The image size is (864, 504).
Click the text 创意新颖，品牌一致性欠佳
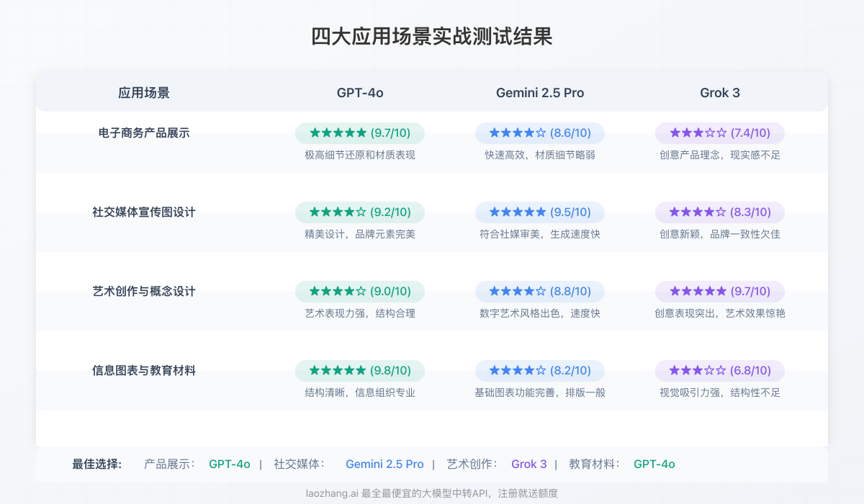720,234
